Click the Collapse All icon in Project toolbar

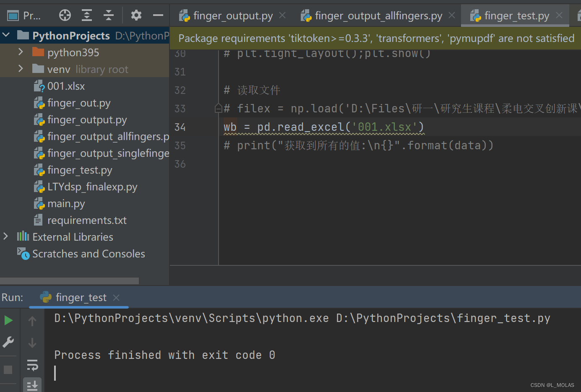click(108, 15)
